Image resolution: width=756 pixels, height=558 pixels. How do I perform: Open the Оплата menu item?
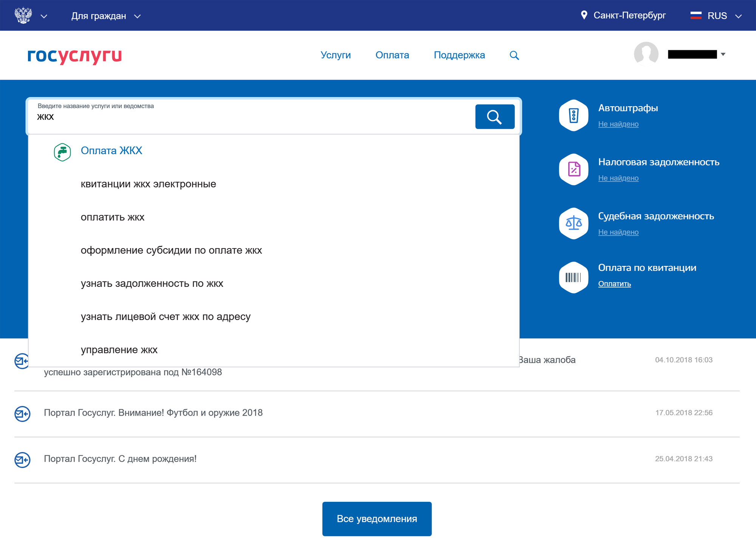pyautogui.click(x=392, y=55)
